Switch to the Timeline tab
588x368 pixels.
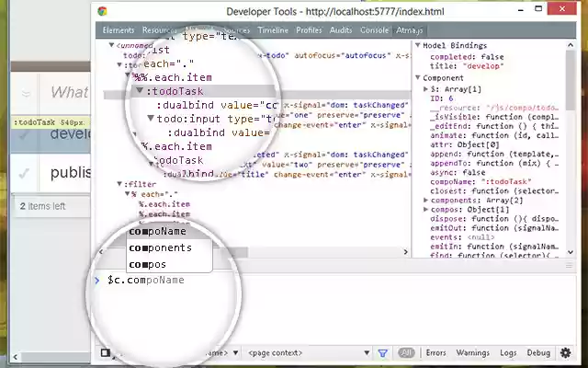click(x=273, y=30)
